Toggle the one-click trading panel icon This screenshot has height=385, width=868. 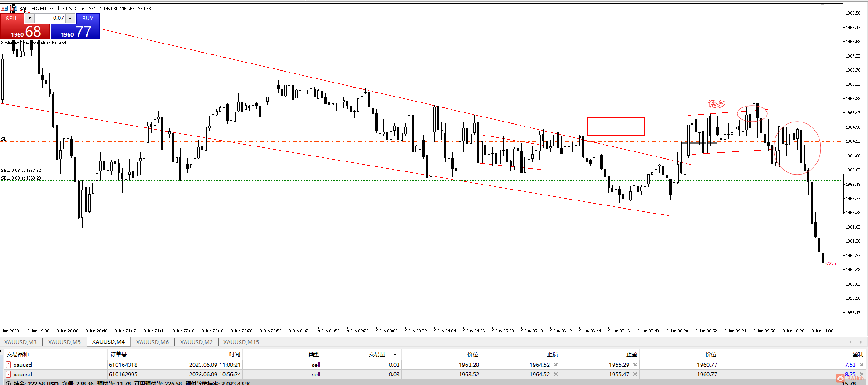pyautogui.click(x=4, y=8)
